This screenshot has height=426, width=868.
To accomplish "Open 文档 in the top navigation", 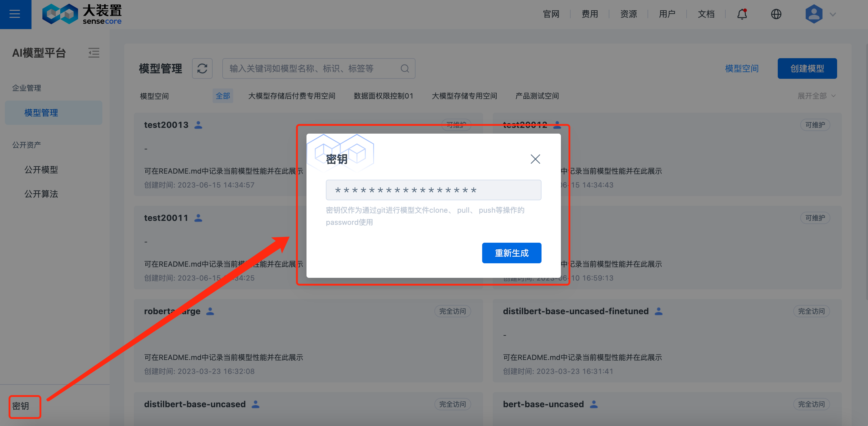I will tap(706, 14).
